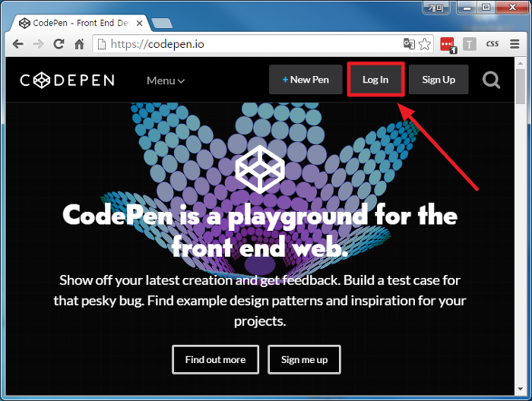The height and width of the screenshot is (401, 532).
Task: Click the Korean-labeled button in title bar
Action: pos(436,8)
